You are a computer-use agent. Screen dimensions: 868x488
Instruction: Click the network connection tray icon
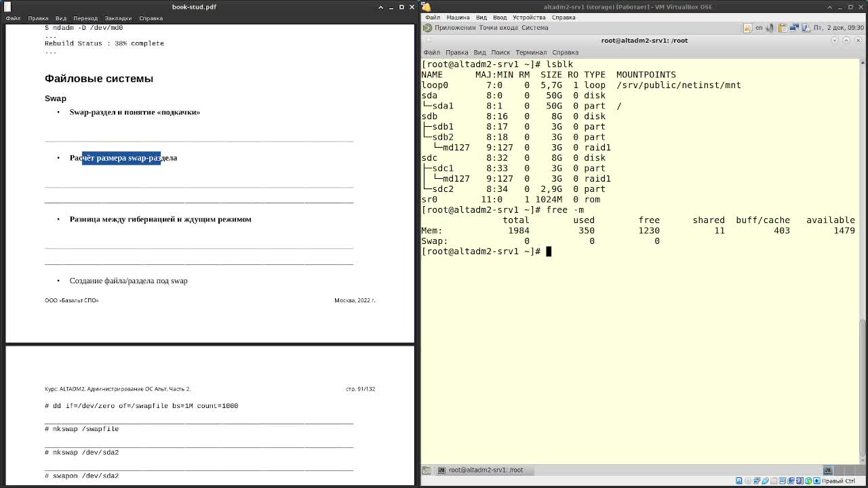pos(793,28)
